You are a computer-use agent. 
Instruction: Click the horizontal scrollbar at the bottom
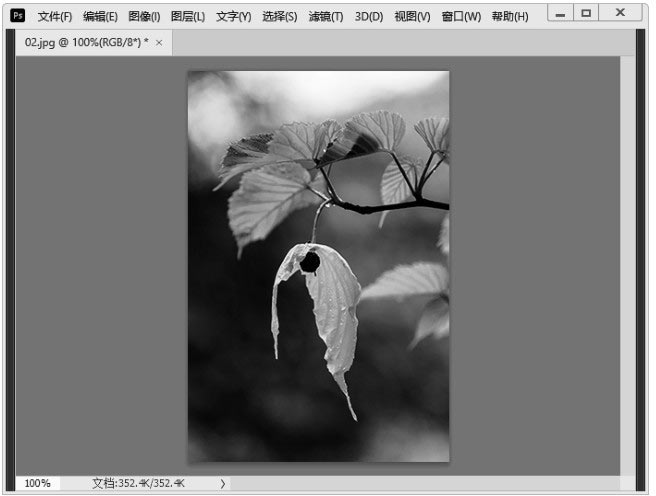pos(425,483)
